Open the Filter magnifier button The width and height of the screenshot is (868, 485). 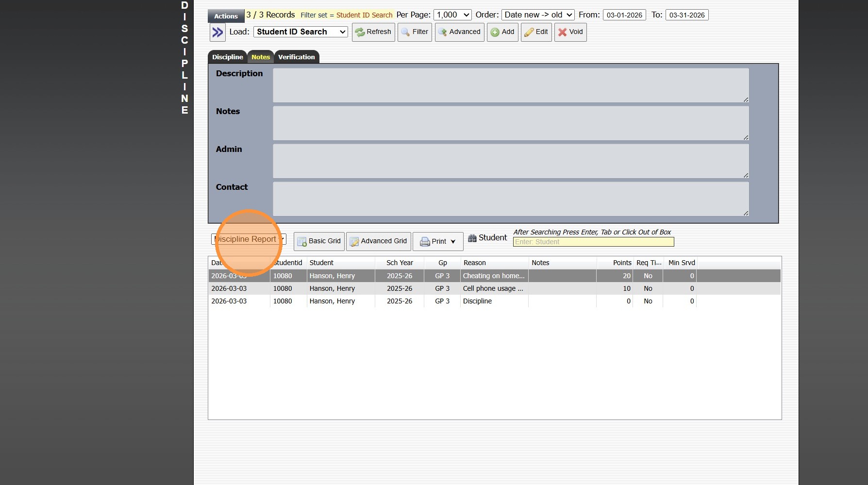pyautogui.click(x=415, y=32)
